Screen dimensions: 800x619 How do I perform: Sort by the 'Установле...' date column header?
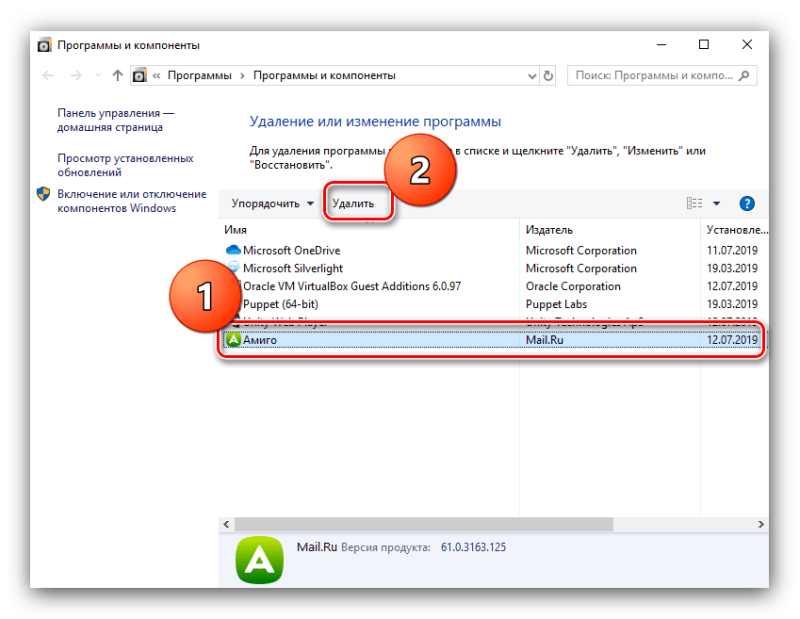(x=737, y=230)
